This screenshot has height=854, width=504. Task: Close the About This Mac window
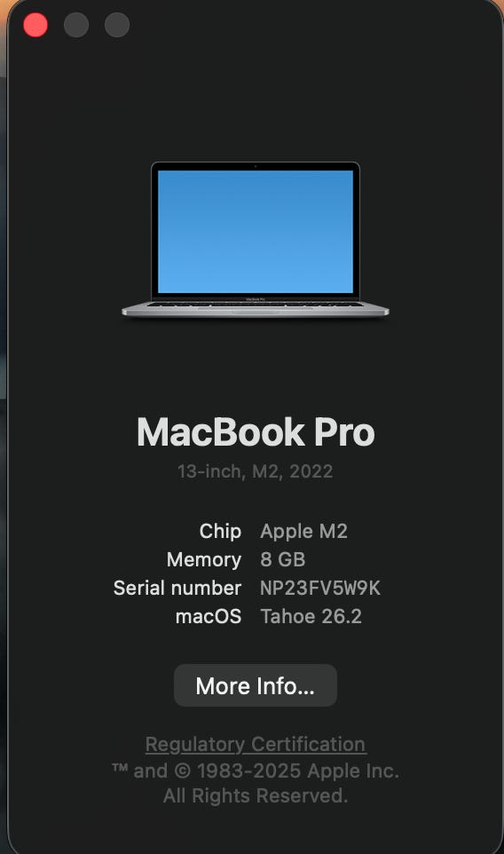(x=35, y=25)
